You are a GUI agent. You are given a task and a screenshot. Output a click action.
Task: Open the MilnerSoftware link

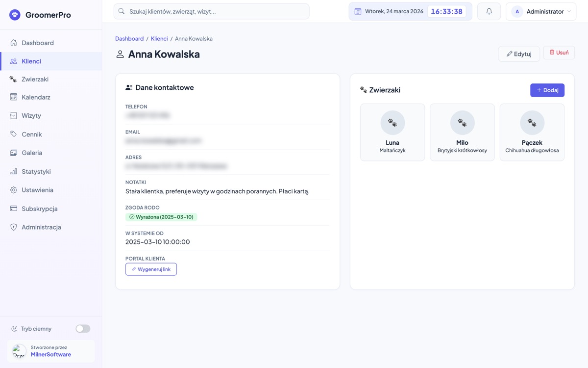tap(51, 355)
